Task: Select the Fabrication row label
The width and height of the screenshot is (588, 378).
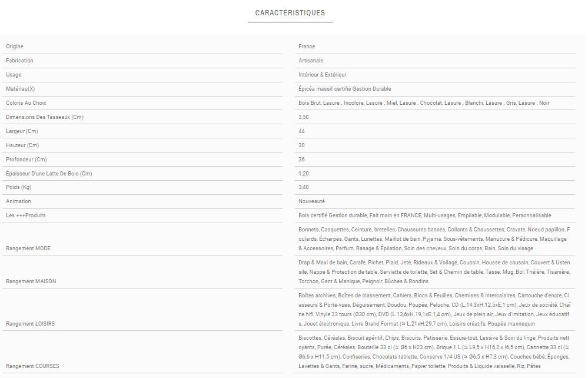Action: pyautogui.click(x=19, y=61)
